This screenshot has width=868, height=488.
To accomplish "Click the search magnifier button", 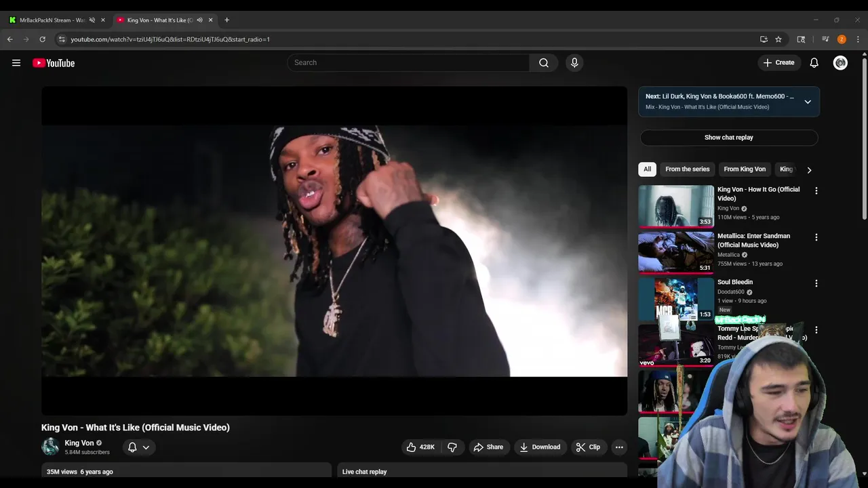I will (544, 62).
